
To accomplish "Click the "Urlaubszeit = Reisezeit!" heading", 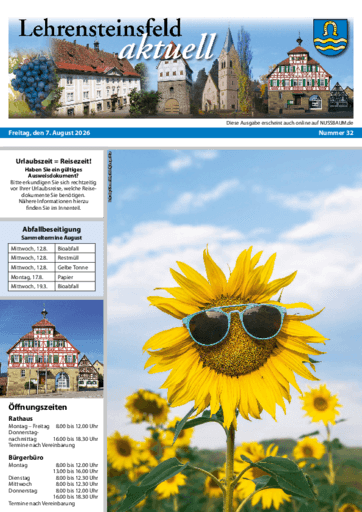I will click(53, 161).
